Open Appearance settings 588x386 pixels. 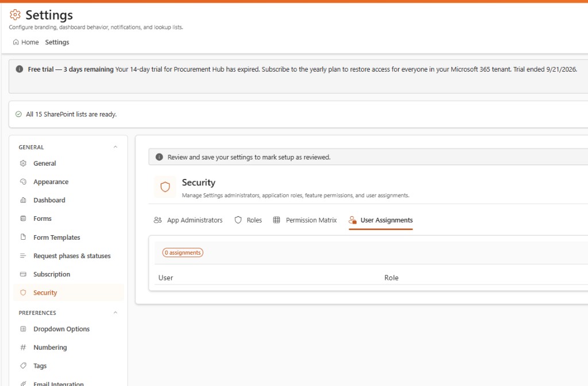(69, 182)
